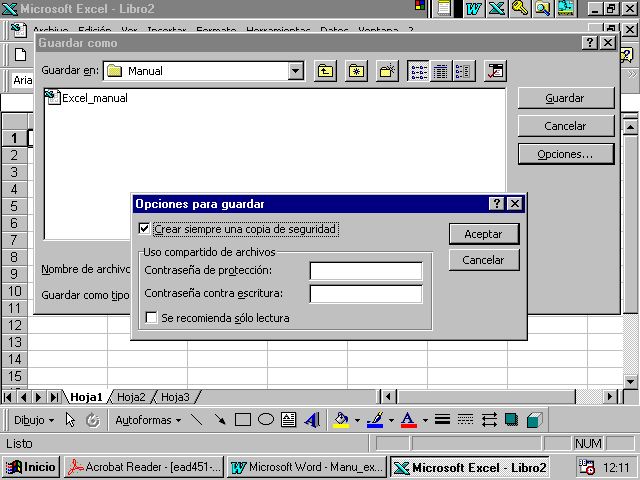This screenshot has height=480, width=640.
Task: Click the Opciones... button
Action: 565,154
